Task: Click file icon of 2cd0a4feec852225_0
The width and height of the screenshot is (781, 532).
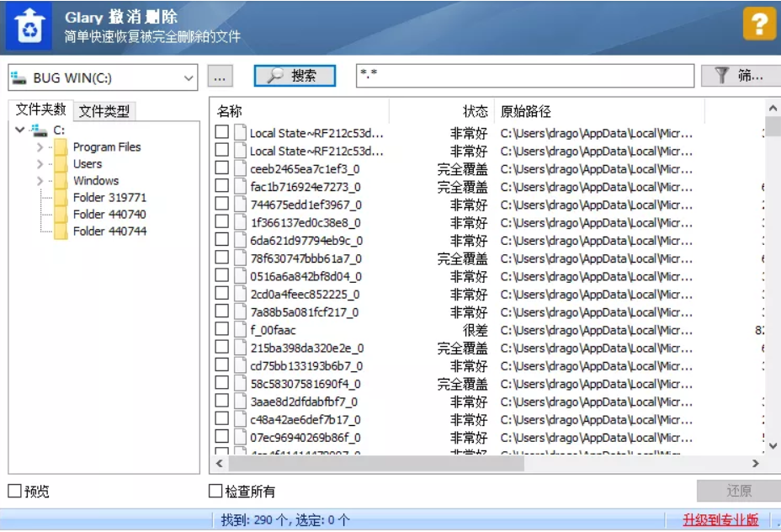Action: click(240, 294)
